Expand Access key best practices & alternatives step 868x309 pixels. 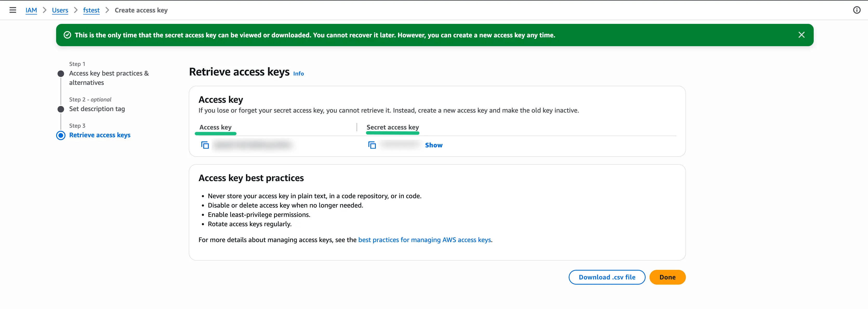pyautogui.click(x=109, y=77)
